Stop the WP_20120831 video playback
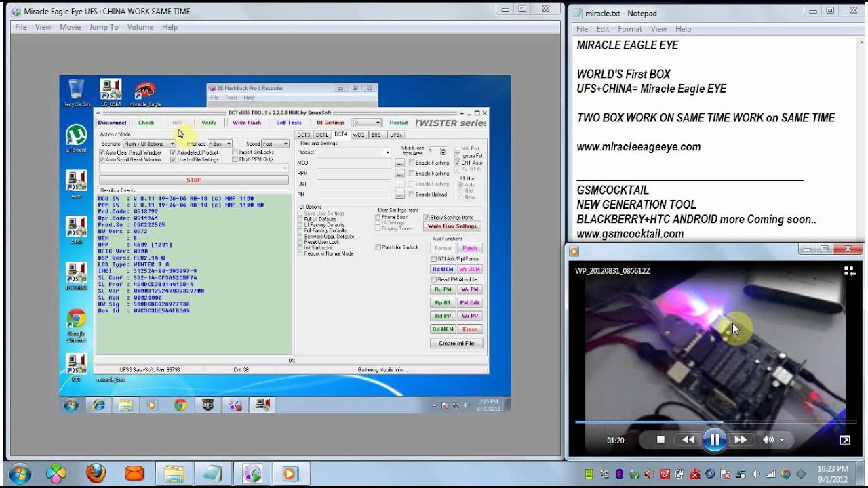The height and width of the screenshot is (488, 868). pyautogui.click(x=660, y=440)
